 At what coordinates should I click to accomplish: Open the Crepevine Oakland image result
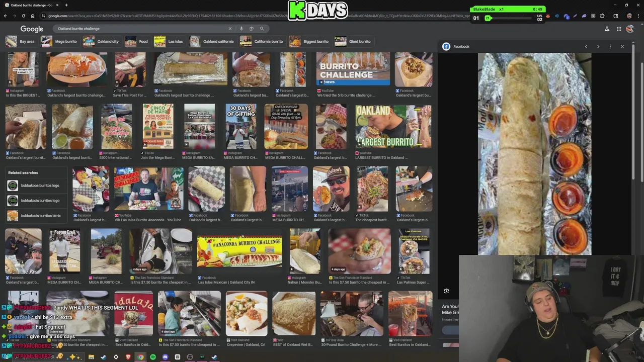click(x=247, y=314)
